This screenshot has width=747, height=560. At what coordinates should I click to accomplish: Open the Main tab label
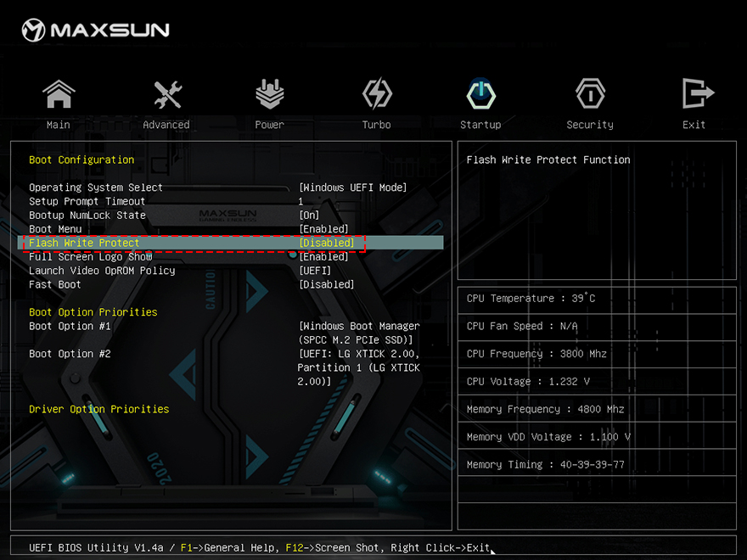59,125
